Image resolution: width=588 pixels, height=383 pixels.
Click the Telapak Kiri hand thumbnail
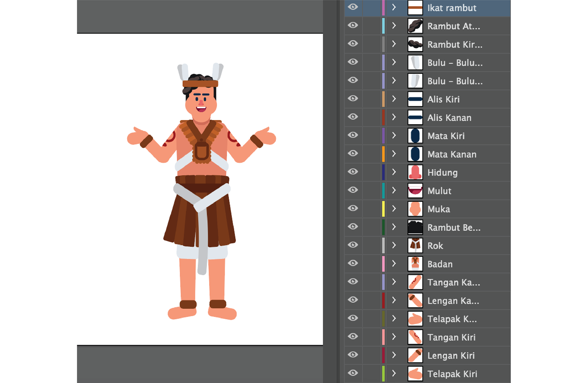pos(415,374)
